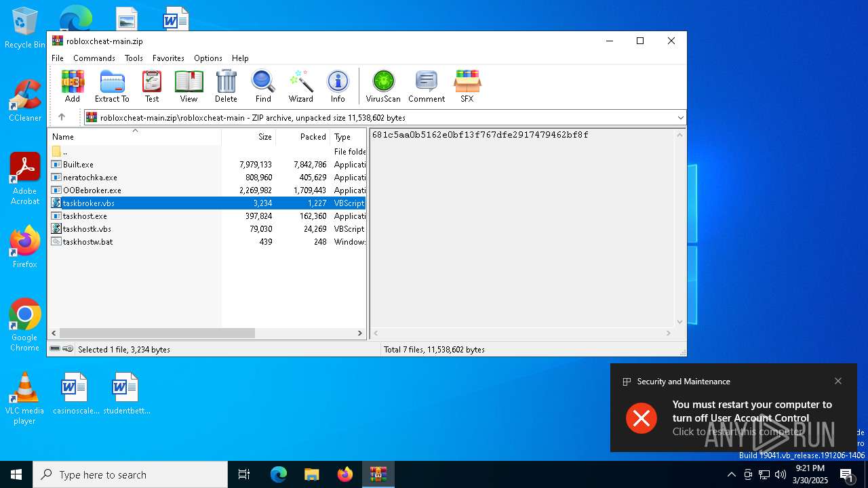The height and width of the screenshot is (488, 868).
Task: Select neratochka.exe file
Action: pyautogui.click(x=207, y=178)
